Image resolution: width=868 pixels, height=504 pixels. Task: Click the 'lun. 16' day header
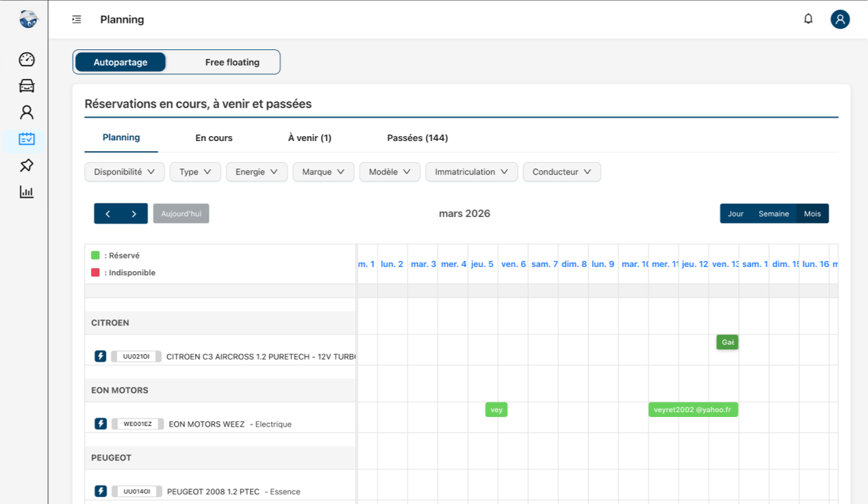coord(815,264)
